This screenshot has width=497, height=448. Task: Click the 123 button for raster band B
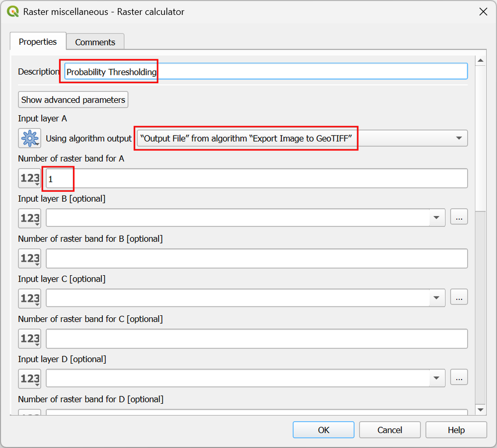[x=29, y=258]
